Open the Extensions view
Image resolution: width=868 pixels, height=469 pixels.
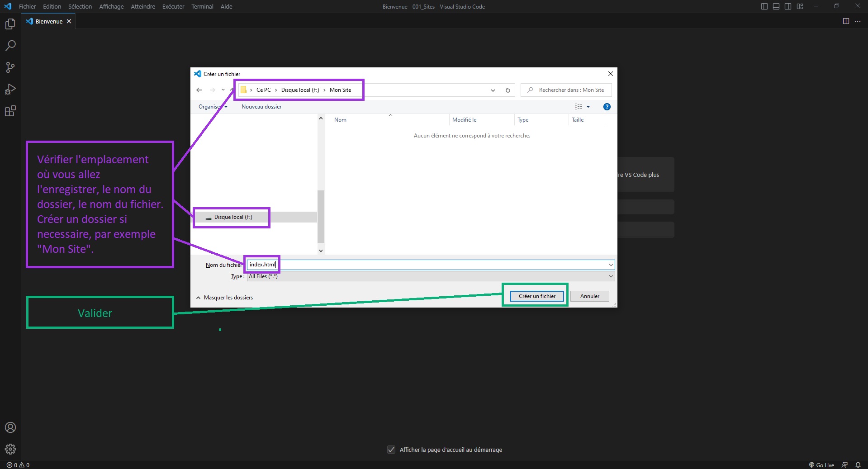tap(10, 111)
